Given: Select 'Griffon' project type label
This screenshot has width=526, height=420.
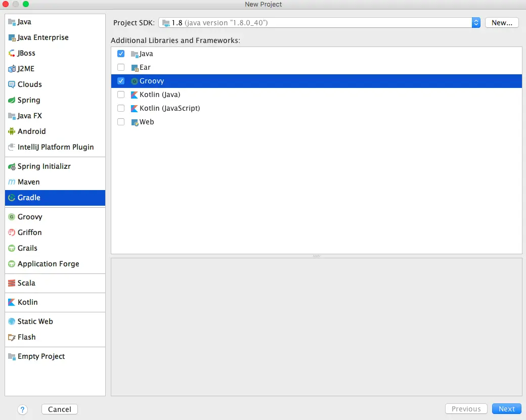Looking at the screenshot, I should (x=29, y=232).
